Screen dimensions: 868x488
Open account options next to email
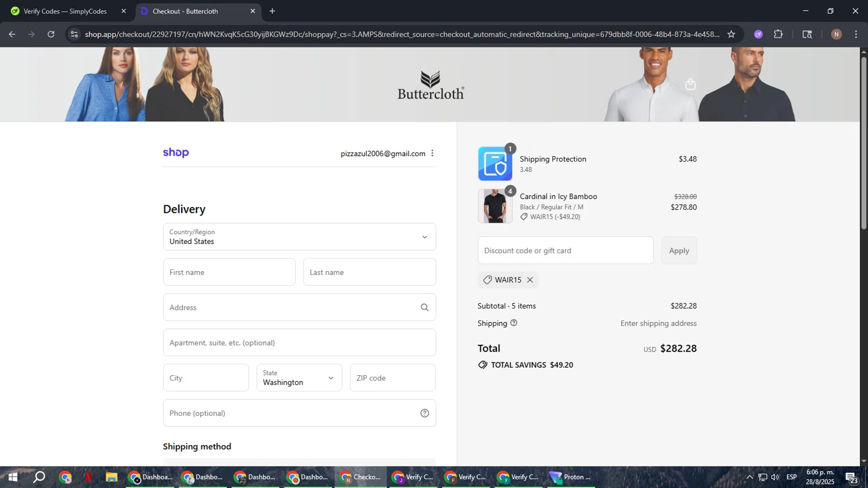pyautogui.click(x=432, y=153)
